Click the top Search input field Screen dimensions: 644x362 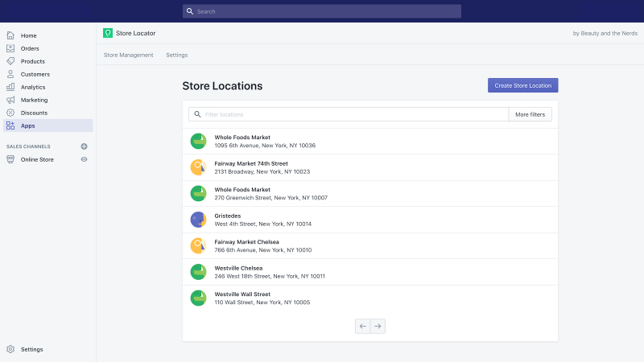click(322, 11)
